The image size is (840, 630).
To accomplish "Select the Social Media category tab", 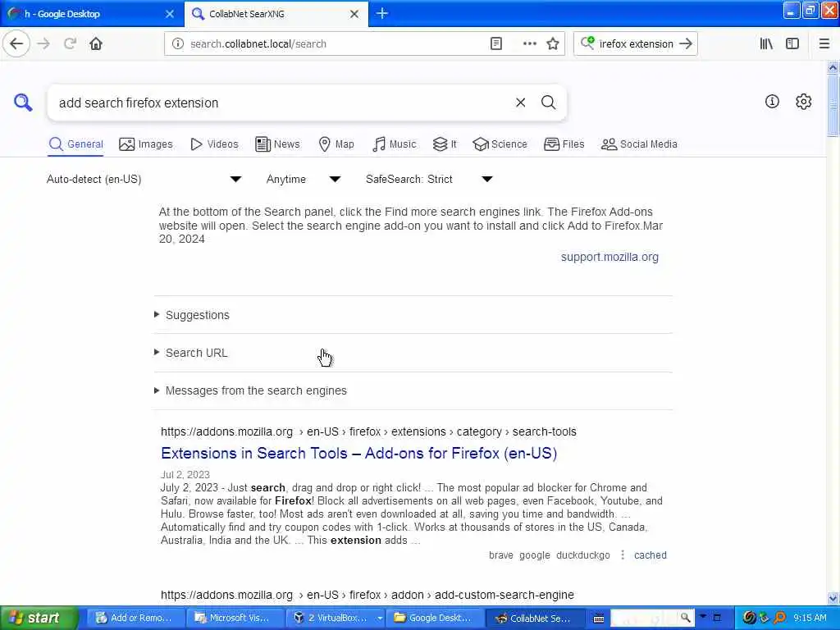I will tap(639, 144).
